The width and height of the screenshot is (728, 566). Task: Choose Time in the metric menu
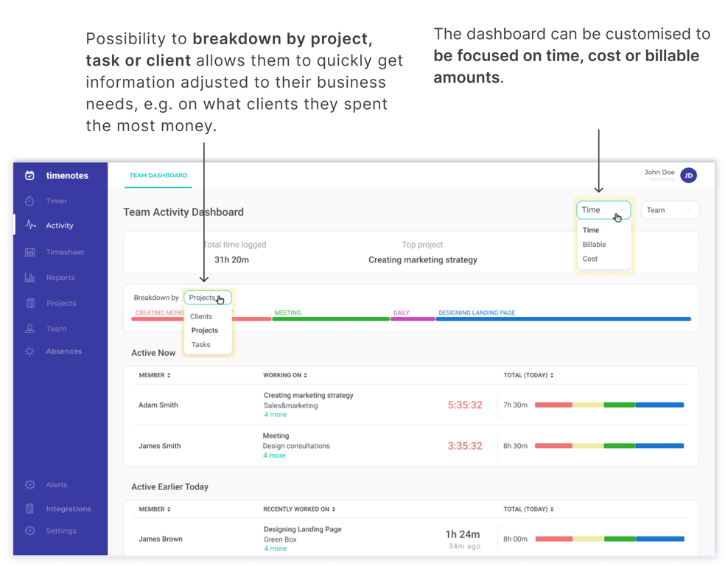pyautogui.click(x=591, y=230)
